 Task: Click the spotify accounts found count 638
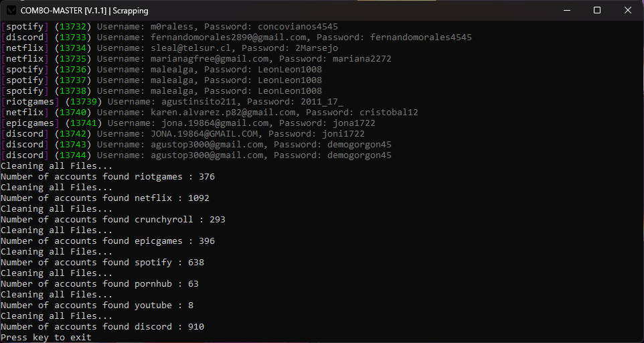coord(196,262)
